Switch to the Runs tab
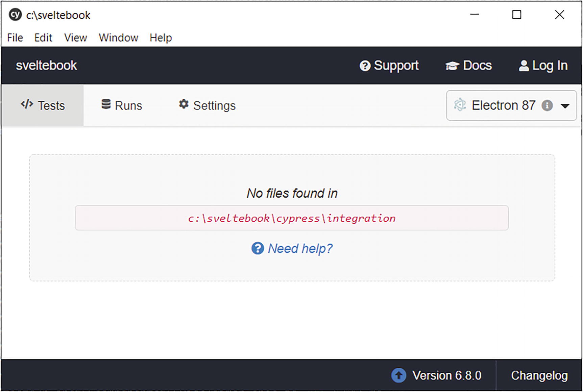This screenshot has width=583, height=392. 122,105
